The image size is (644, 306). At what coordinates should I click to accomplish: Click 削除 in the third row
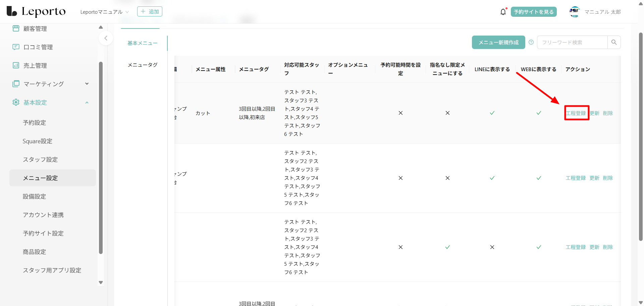(608, 247)
